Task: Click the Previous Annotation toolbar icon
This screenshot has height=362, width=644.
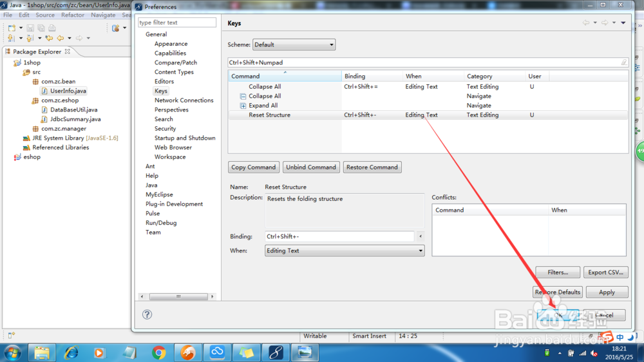Action: (x=30, y=38)
